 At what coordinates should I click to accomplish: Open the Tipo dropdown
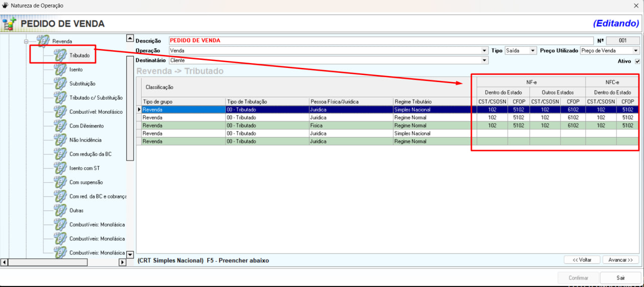[533, 51]
